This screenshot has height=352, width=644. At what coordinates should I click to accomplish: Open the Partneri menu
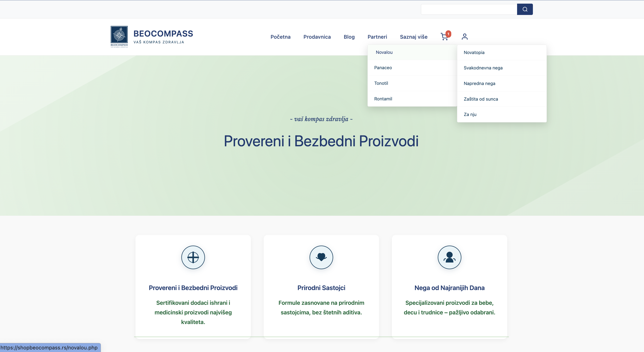(377, 37)
